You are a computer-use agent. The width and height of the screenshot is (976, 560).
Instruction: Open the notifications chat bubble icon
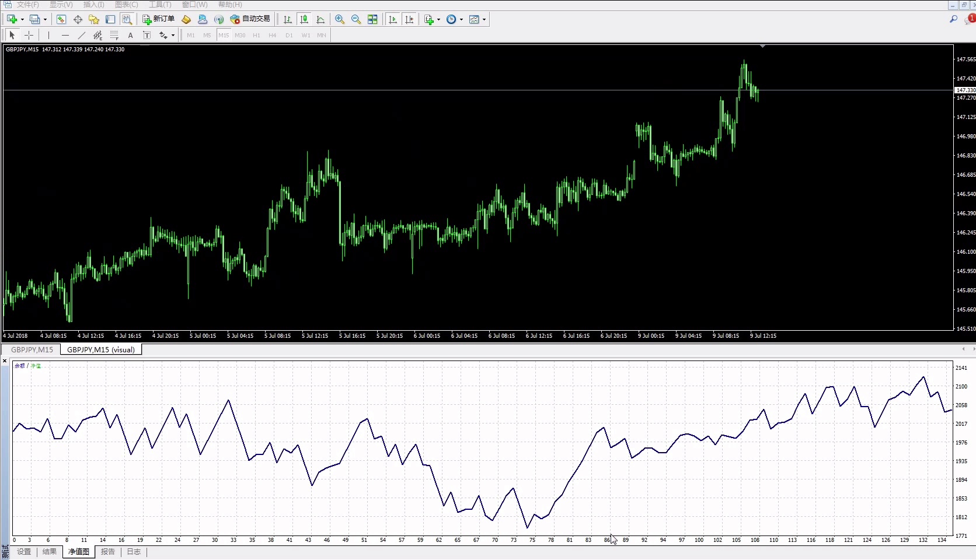point(971,19)
